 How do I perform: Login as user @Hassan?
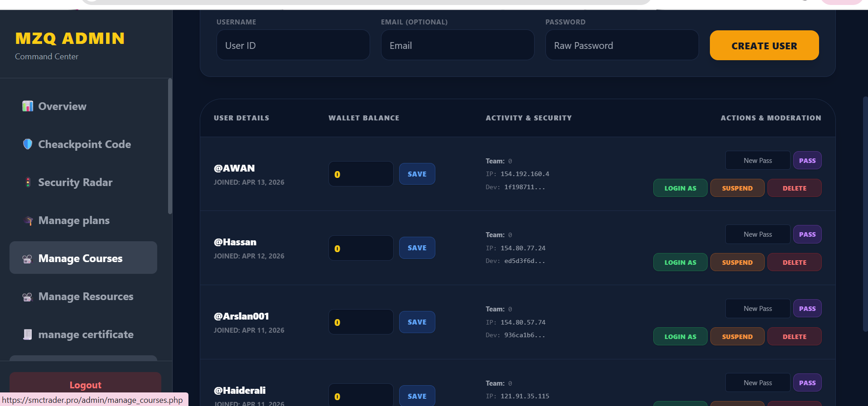pos(680,263)
